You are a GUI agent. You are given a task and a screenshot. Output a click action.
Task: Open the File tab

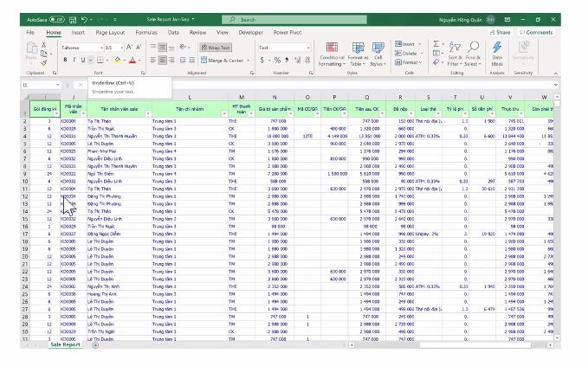click(30, 33)
